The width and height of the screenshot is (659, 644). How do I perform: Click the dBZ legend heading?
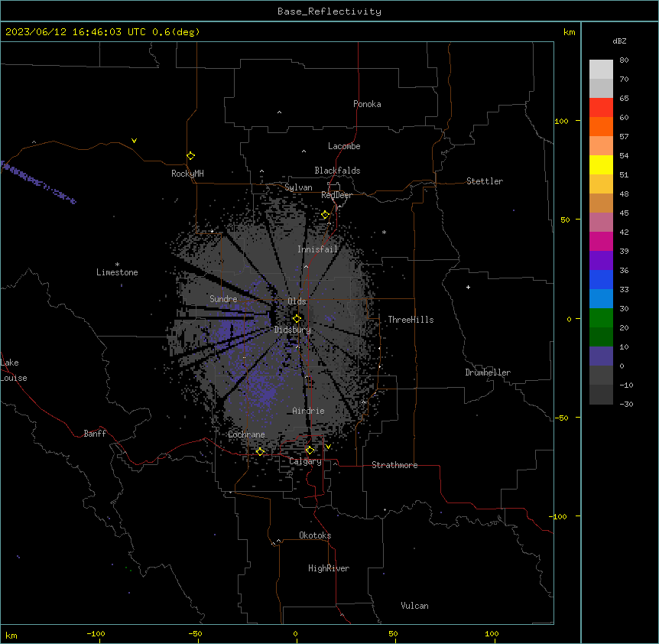click(x=619, y=41)
